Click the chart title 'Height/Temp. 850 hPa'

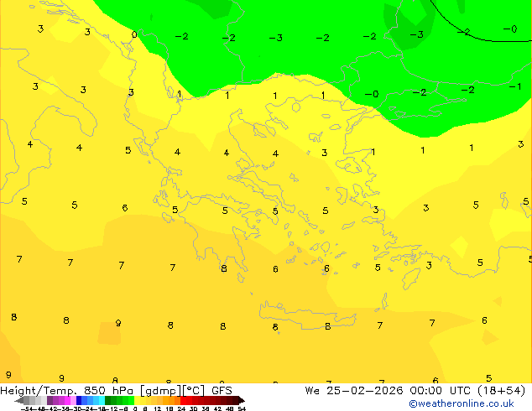pos(66,391)
